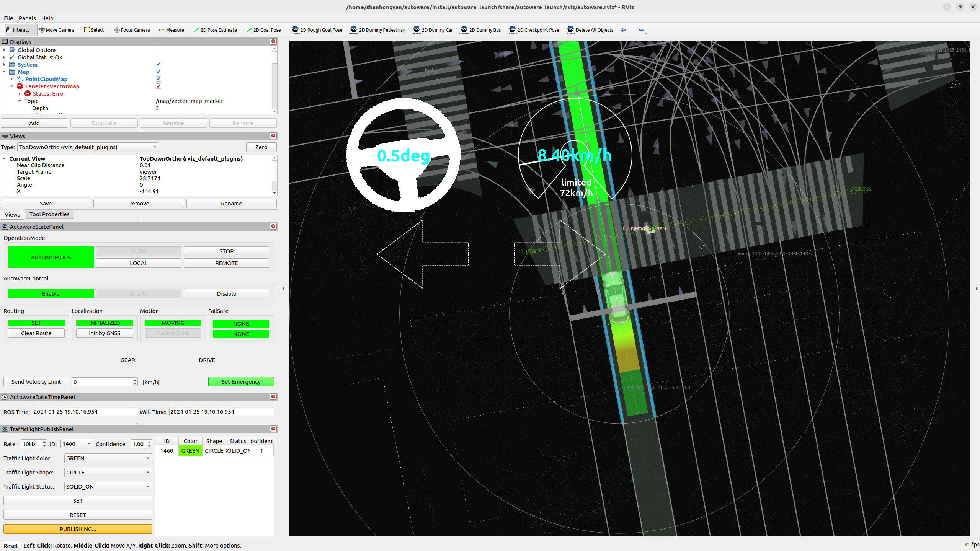980x551 pixels.
Task: Click Disable under AutowareControl
Action: click(226, 293)
